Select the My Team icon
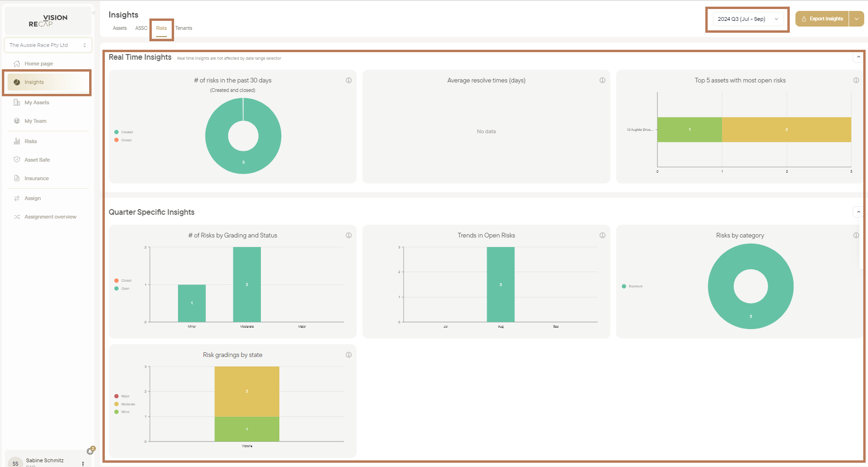The height and width of the screenshot is (467, 868). tap(17, 121)
